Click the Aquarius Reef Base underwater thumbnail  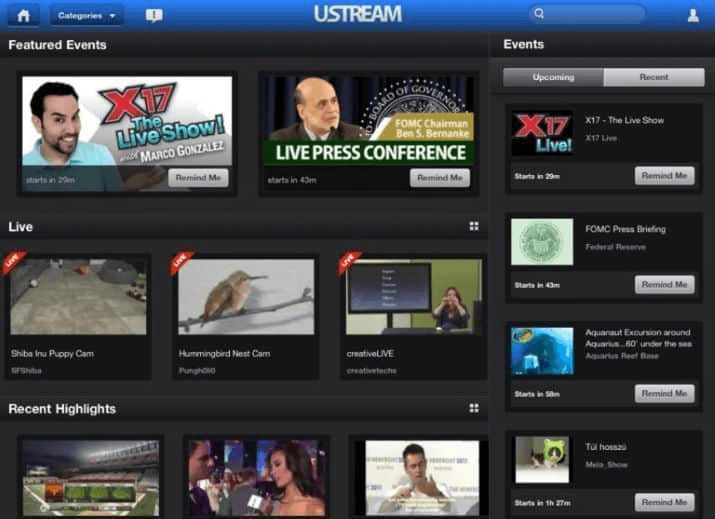(542, 351)
